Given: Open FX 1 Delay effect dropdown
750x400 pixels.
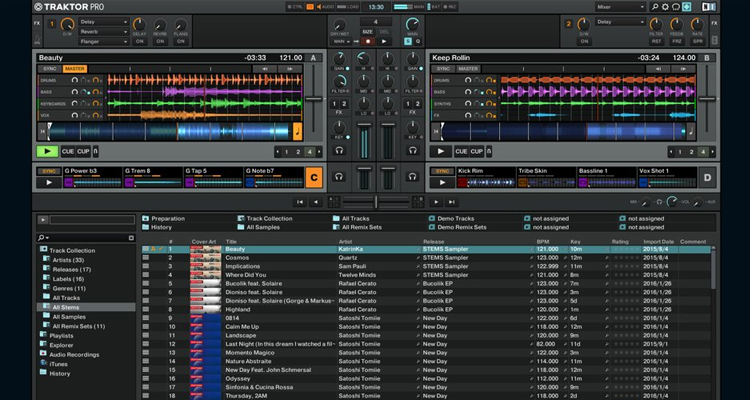Looking at the screenshot, I should 104,22.
